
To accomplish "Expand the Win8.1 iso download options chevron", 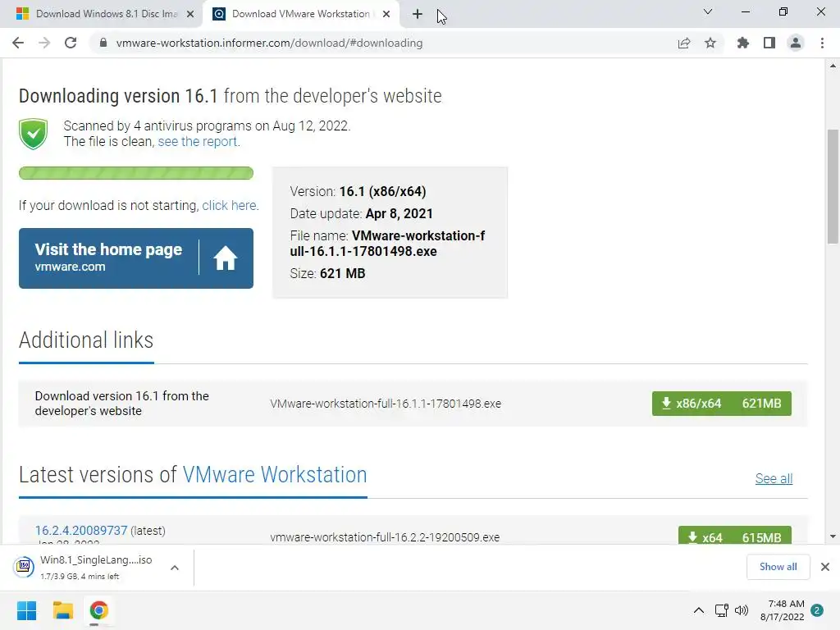I will [175, 568].
